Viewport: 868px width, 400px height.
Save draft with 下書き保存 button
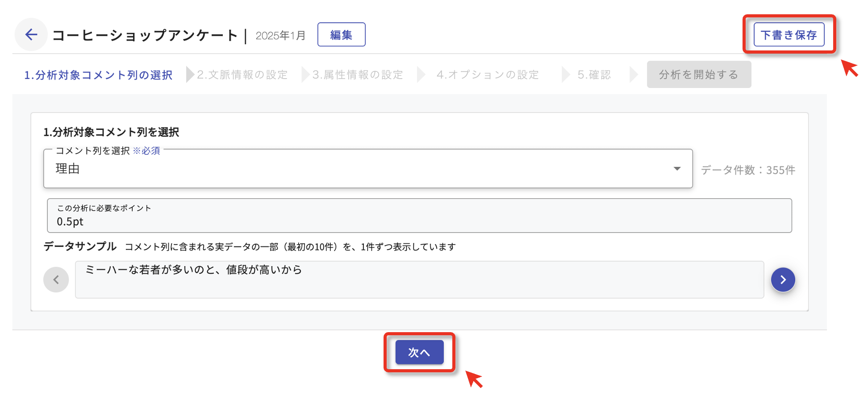[789, 35]
